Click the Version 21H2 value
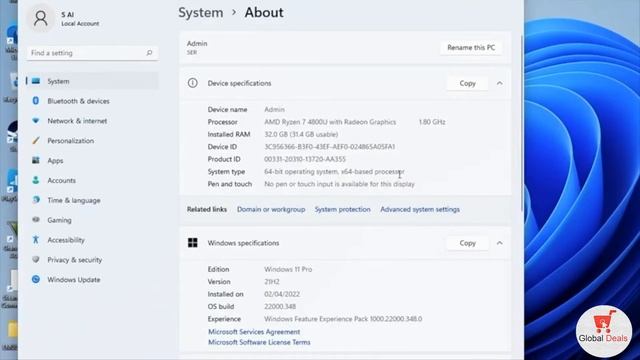This screenshot has width=640, height=360. 271,282
